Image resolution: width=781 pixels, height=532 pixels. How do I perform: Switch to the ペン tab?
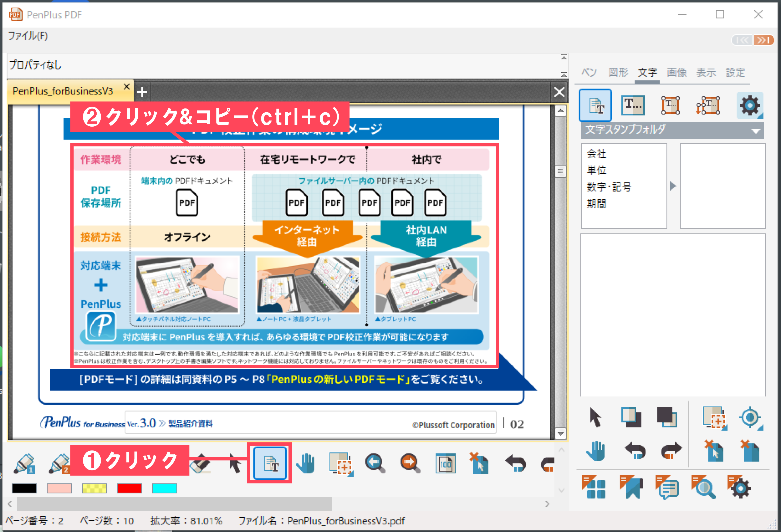click(x=589, y=72)
